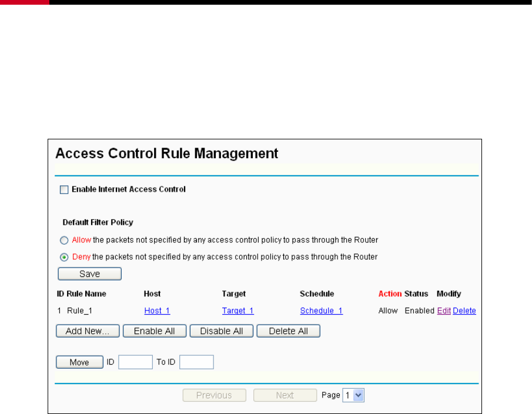Viewport: 532px width, 414px height.
Task: Click Disable All button
Action: click(x=221, y=331)
